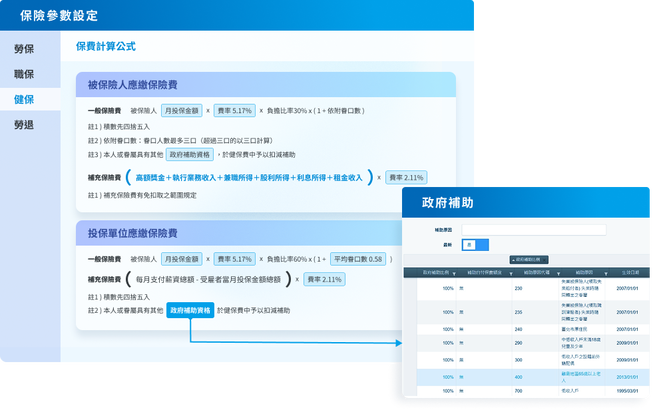653x410 pixels.
Task: Open filter icon of 政府補助比例 column
Action: pos(454,273)
